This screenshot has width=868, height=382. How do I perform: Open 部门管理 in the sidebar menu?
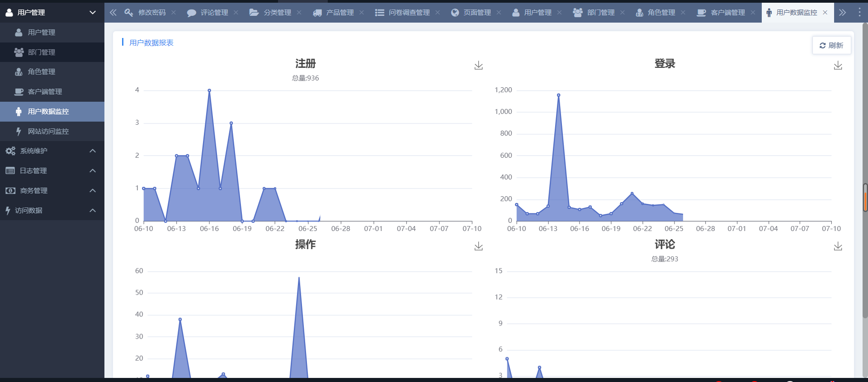point(52,52)
